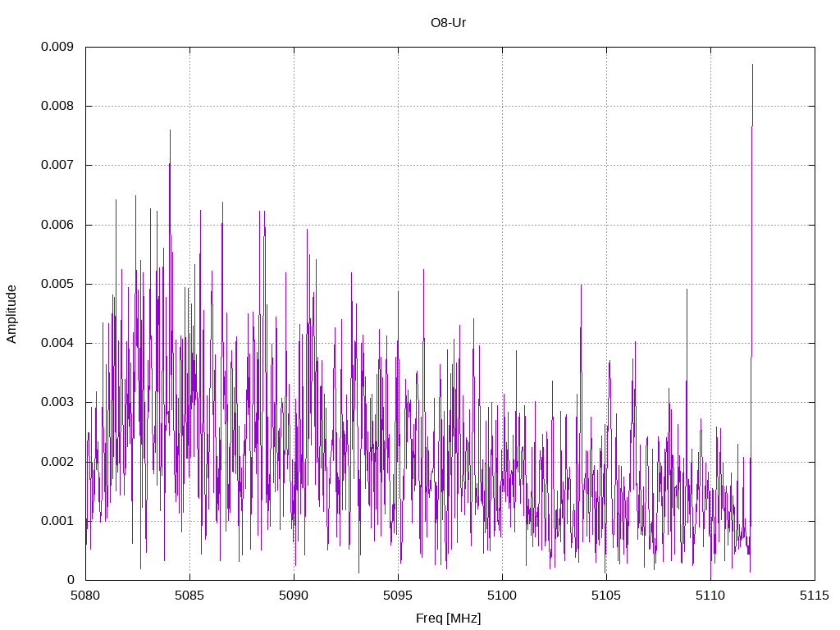Click the x-axis tick label 5085
This screenshot has width=840, height=630.
[189, 596]
